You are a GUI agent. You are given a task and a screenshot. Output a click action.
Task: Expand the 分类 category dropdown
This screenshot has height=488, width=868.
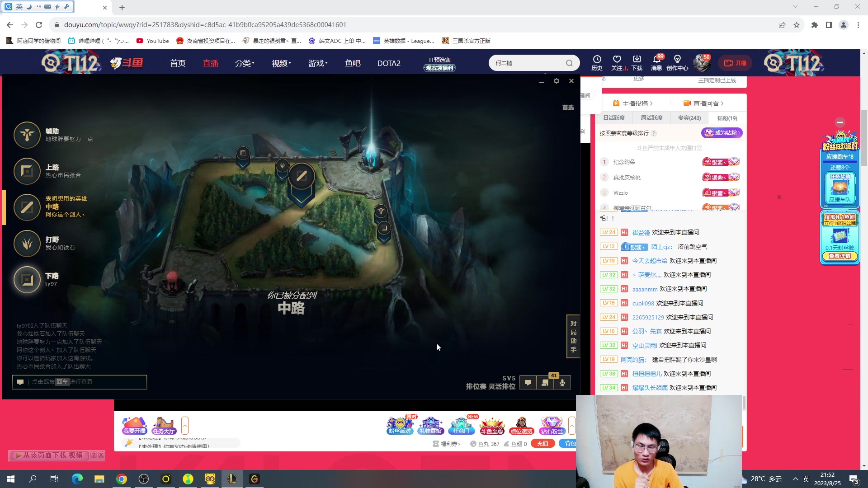245,63
